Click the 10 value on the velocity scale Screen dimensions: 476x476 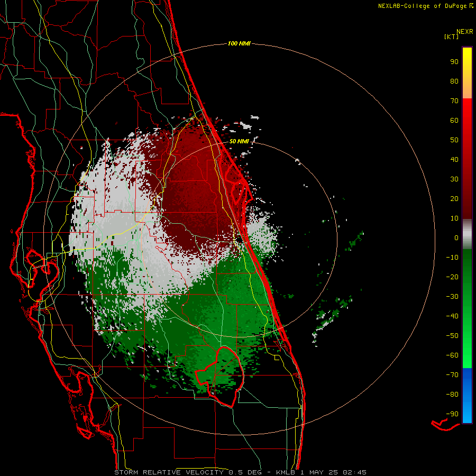[454, 218]
